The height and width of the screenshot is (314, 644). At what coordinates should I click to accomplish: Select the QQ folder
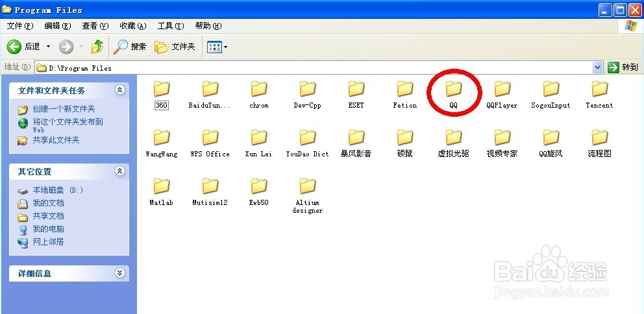pos(453,95)
